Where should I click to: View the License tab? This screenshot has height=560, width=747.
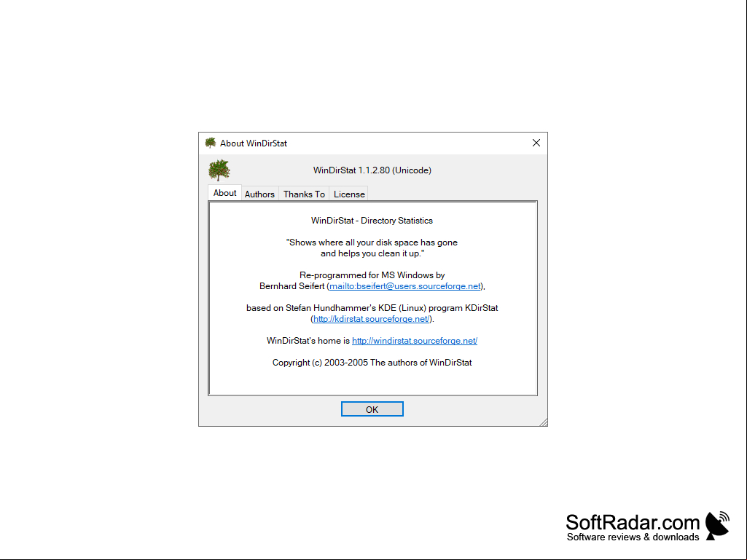pos(349,194)
